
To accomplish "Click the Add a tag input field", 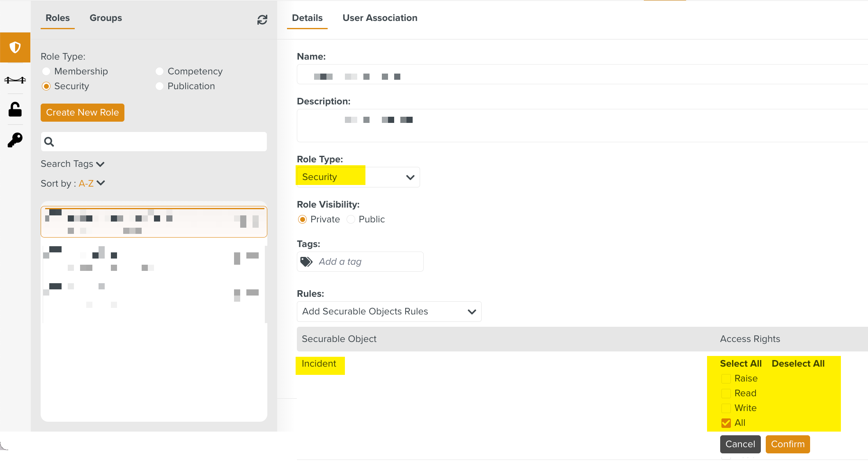I will pos(367,262).
